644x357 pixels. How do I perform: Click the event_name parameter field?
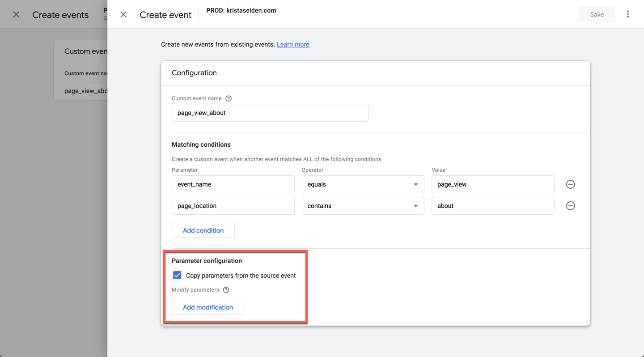point(233,184)
